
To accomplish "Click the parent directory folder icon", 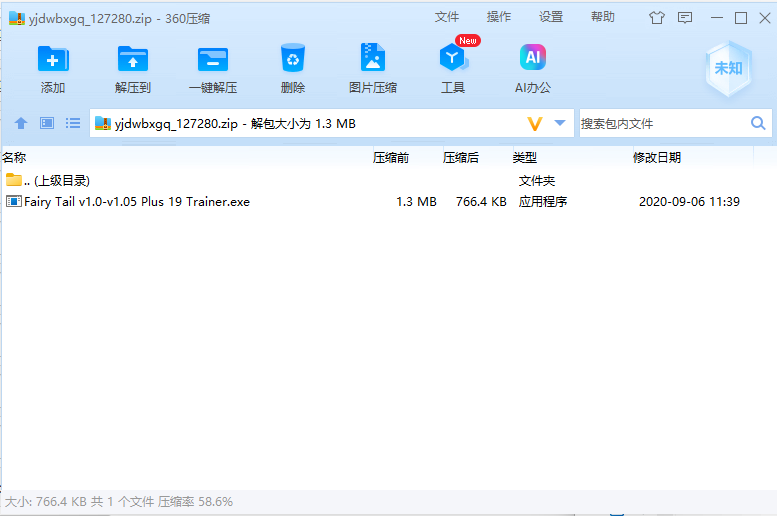I will point(14,179).
